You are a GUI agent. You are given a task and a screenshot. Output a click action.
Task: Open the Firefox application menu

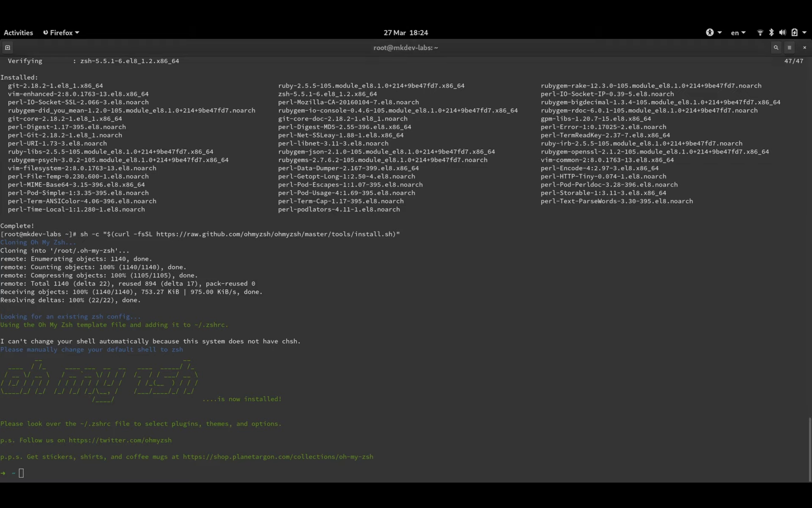pyautogui.click(x=61, y=33)
